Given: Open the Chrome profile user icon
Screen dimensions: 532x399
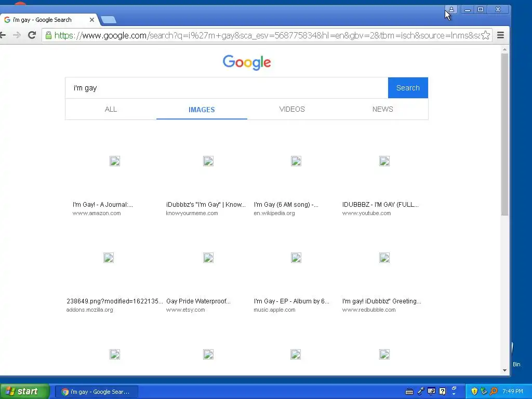Looking at the screenshot, I should click(x=451, y=9).
